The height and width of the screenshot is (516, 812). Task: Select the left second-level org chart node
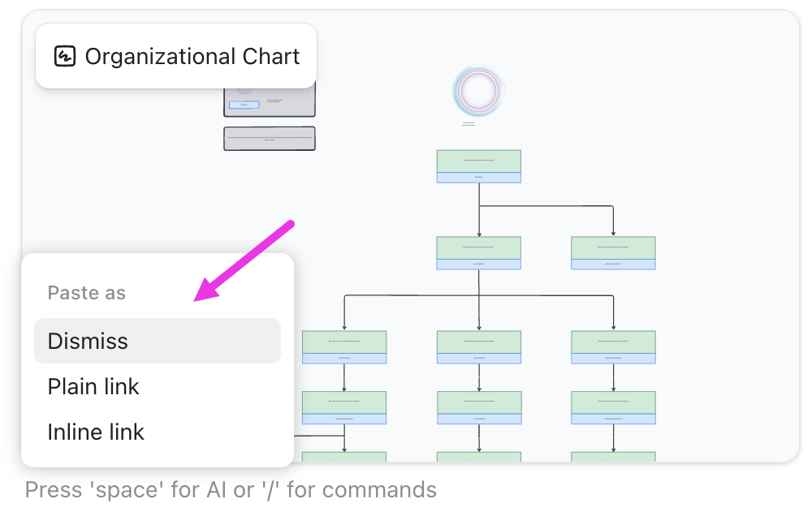(x=479, y=252)
